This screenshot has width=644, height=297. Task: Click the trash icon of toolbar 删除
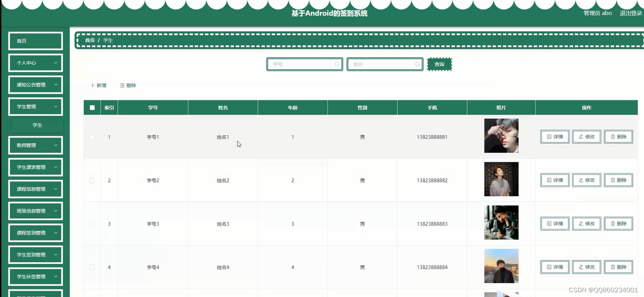[122, 85]
